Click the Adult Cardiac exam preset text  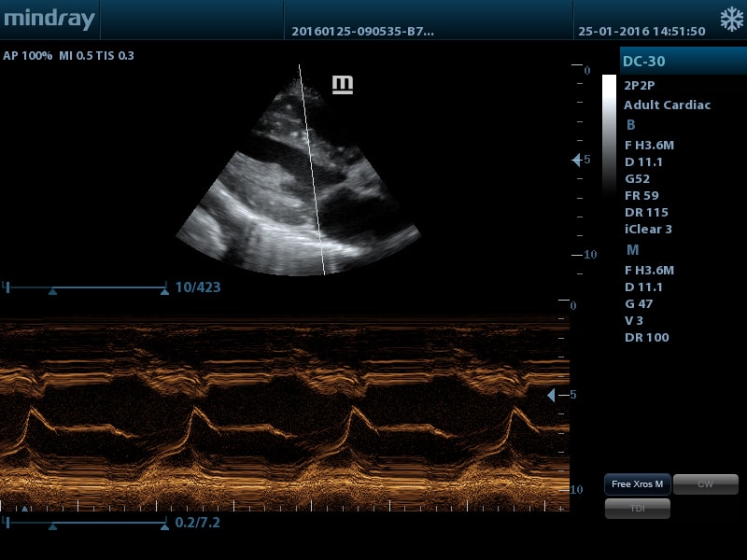click(667, 105)
